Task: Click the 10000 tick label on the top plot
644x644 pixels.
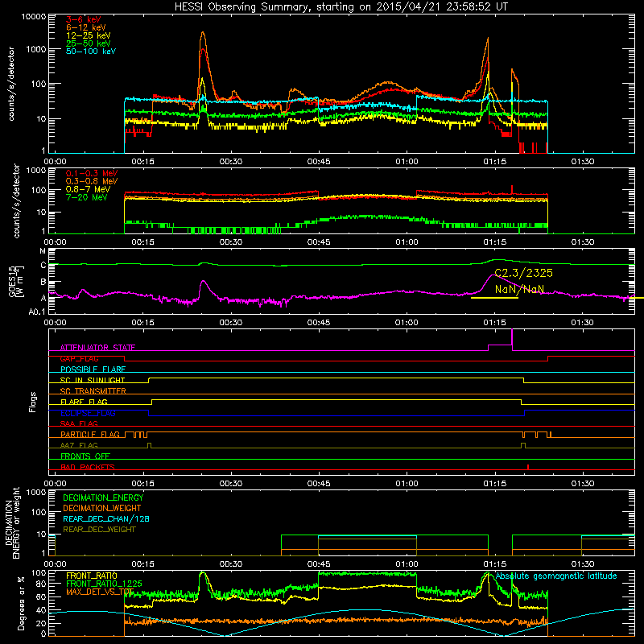Action: (x=34, y=16)
